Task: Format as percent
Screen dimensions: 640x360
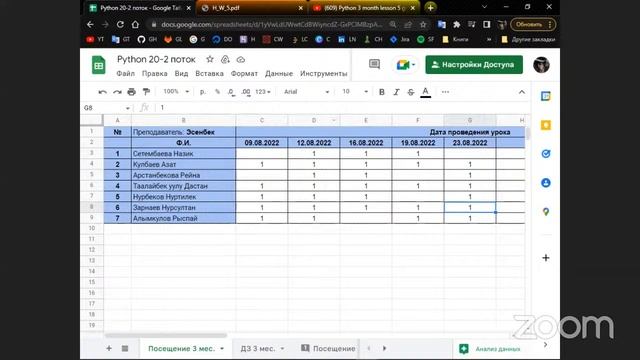Action: [x=218, y=92]
